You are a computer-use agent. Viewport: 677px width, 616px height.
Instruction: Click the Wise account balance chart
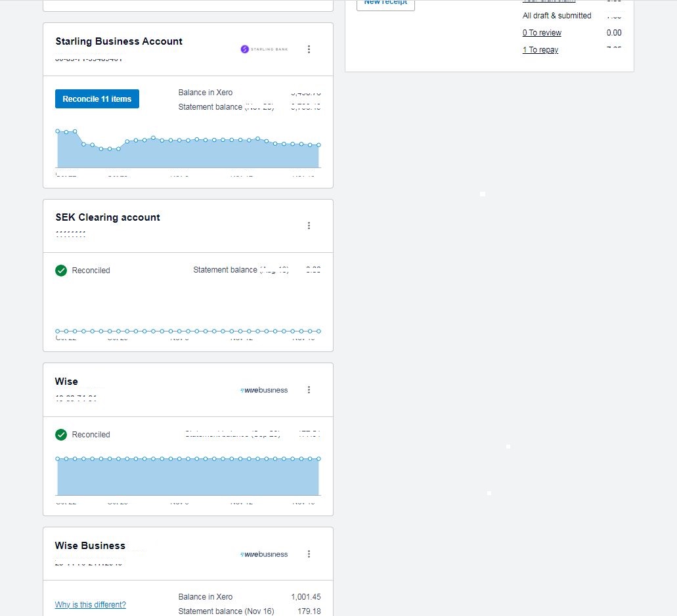coord(188,476)
